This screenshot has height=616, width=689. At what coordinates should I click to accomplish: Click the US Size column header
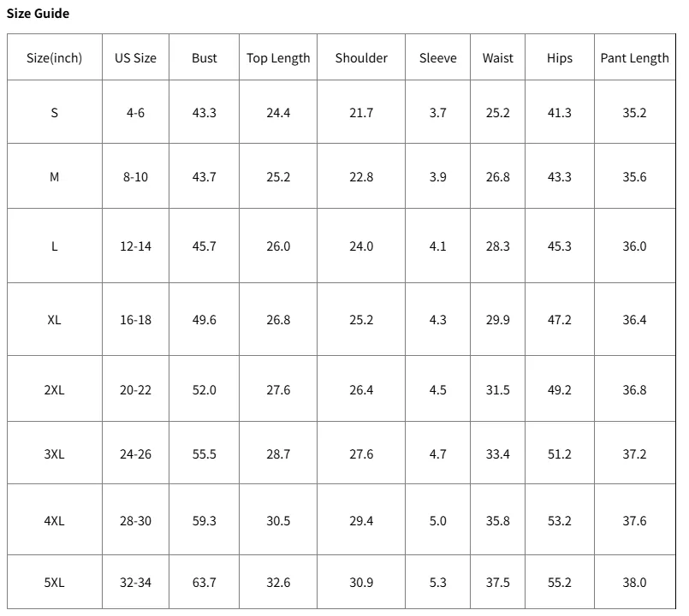pyautogui.click(x=135, y=58)
